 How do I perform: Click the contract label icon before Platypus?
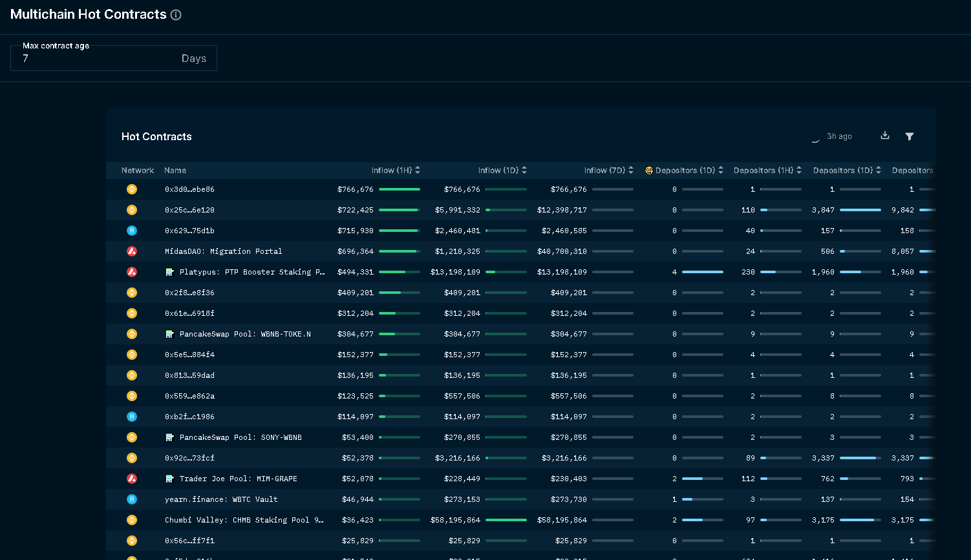(x=169, y=272)
